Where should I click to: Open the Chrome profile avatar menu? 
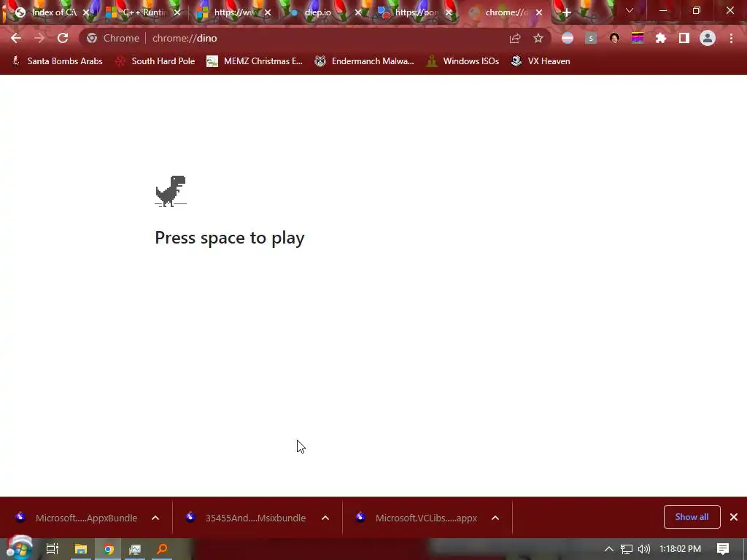pos(708,38)
